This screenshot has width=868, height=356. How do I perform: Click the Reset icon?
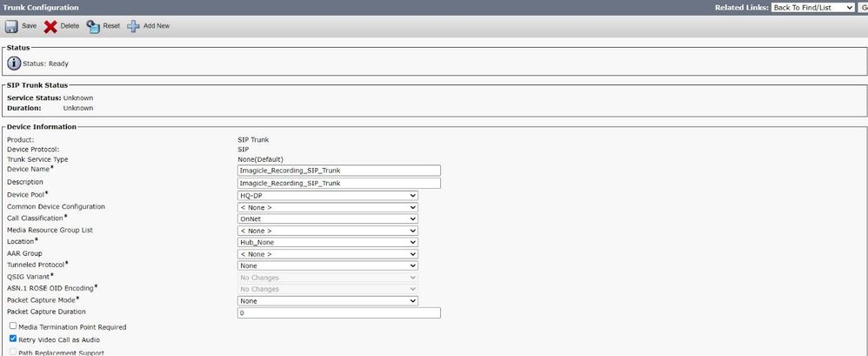(x=93, y=27)
